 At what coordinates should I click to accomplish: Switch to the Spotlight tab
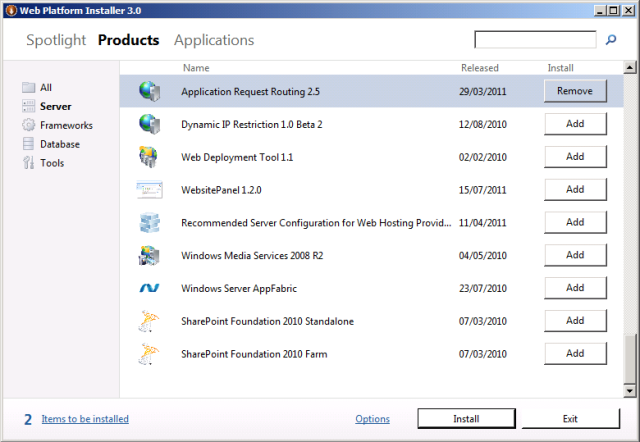tap(56, 41)
